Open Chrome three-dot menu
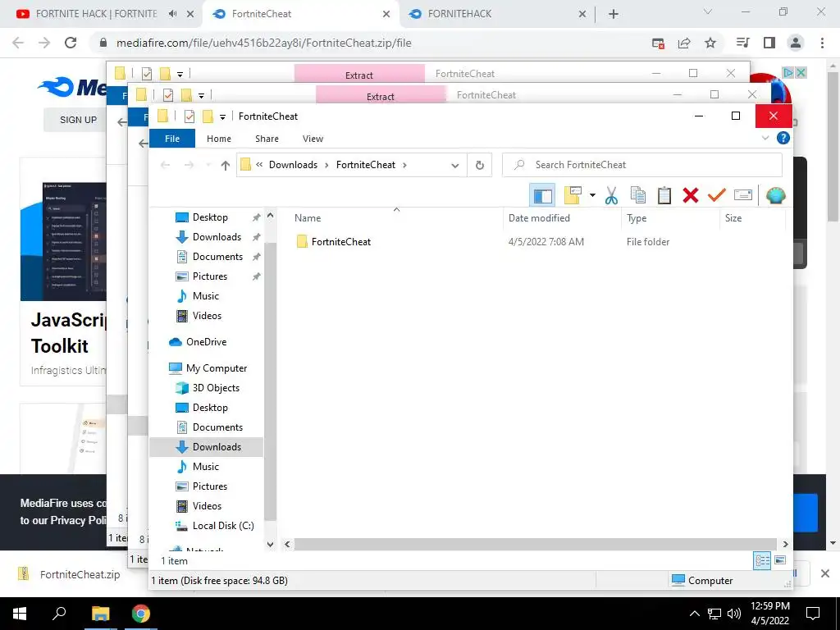Image resolution: width=840 pixels, height=630 pixels. click(x=822, y=43)
